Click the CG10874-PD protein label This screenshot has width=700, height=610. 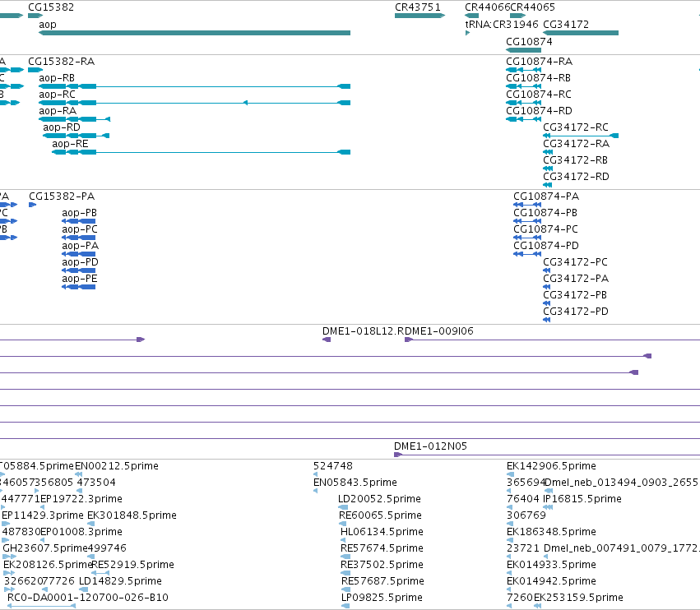click(x=546, y=246)
